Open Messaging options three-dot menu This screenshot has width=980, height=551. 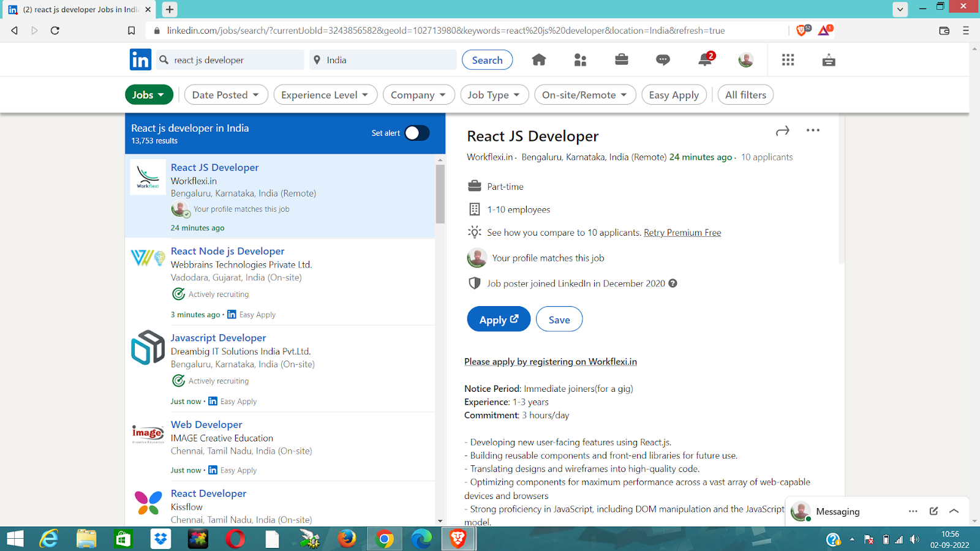[913, 511]
